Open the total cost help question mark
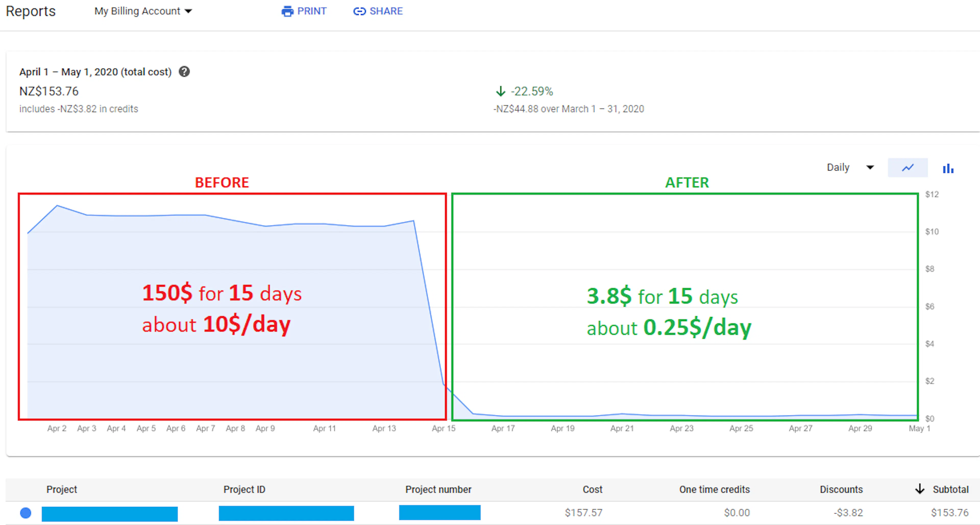This screenshot has width=980, height=525. pyautogui.click(x=184, y=71)
